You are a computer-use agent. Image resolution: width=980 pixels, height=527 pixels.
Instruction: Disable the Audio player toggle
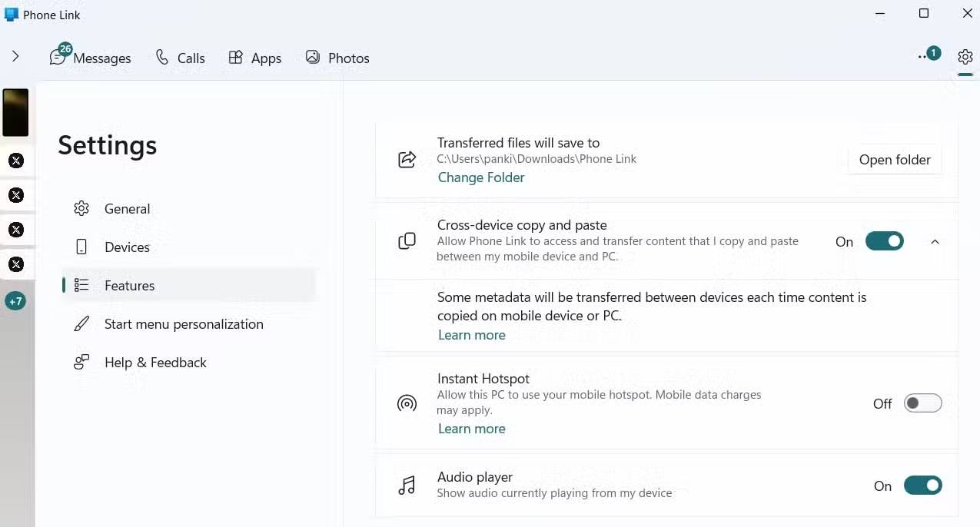(922, 486)
